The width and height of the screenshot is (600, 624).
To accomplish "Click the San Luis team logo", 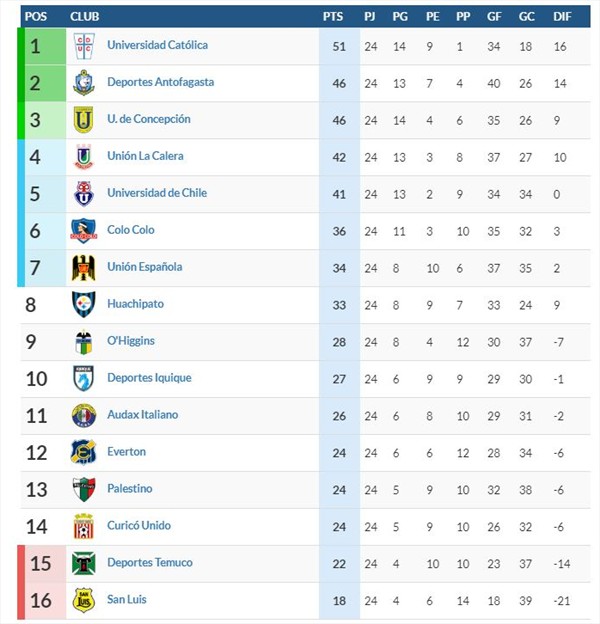I will 84,601.
